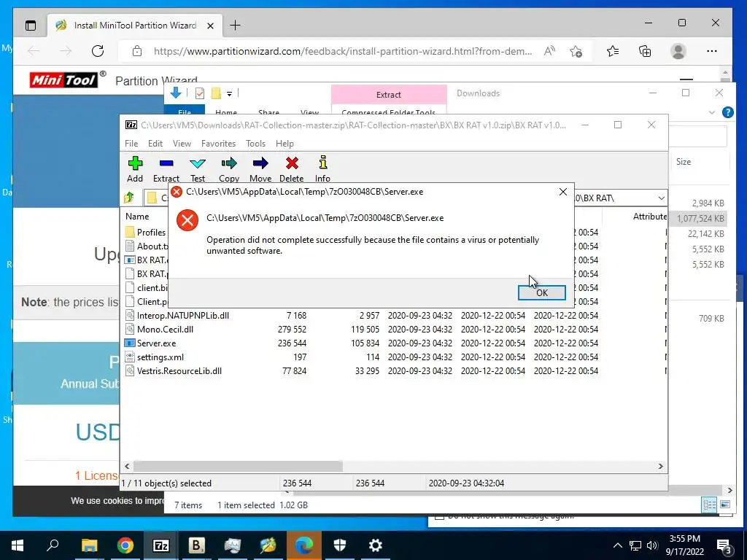The width and height of the screenshot is (747, 560).
Task: Open the notification center icon
Action: tap(724, 546)
